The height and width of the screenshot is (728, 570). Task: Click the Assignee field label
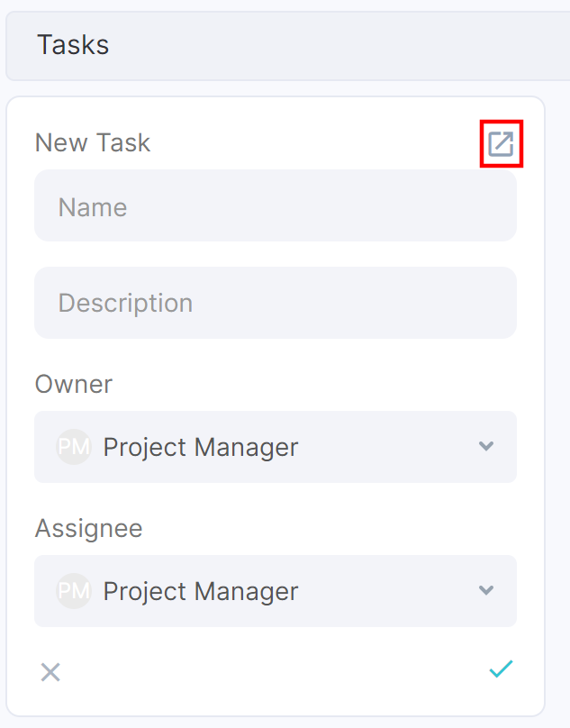(88, 528)
